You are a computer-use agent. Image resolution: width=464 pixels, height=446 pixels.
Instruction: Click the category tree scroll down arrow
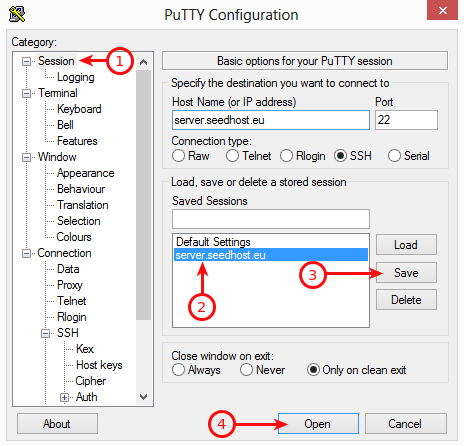coord(144,397)
